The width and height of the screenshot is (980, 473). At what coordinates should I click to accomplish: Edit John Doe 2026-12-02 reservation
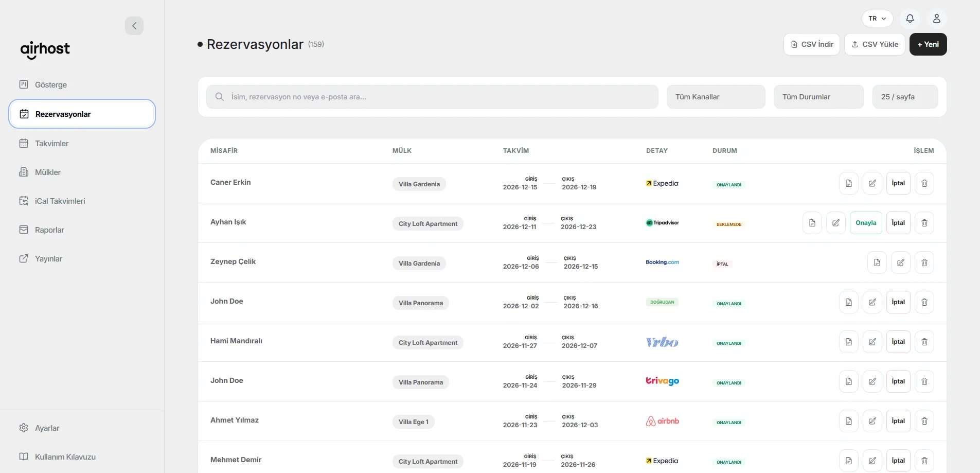tap(872, 302)
